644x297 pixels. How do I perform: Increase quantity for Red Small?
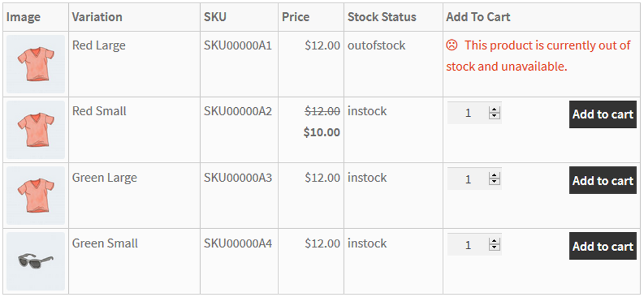(x=495, y=110)
